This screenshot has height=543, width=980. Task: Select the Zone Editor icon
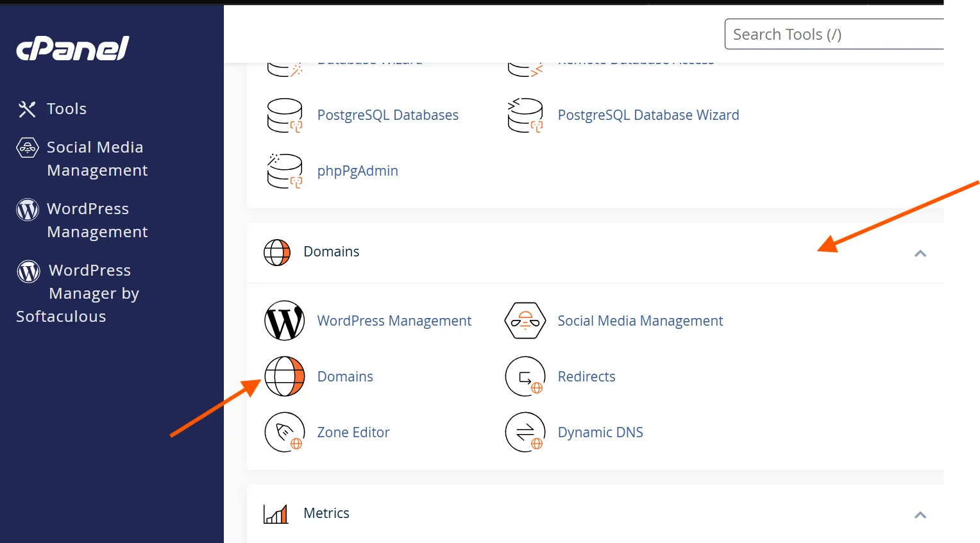285,432
